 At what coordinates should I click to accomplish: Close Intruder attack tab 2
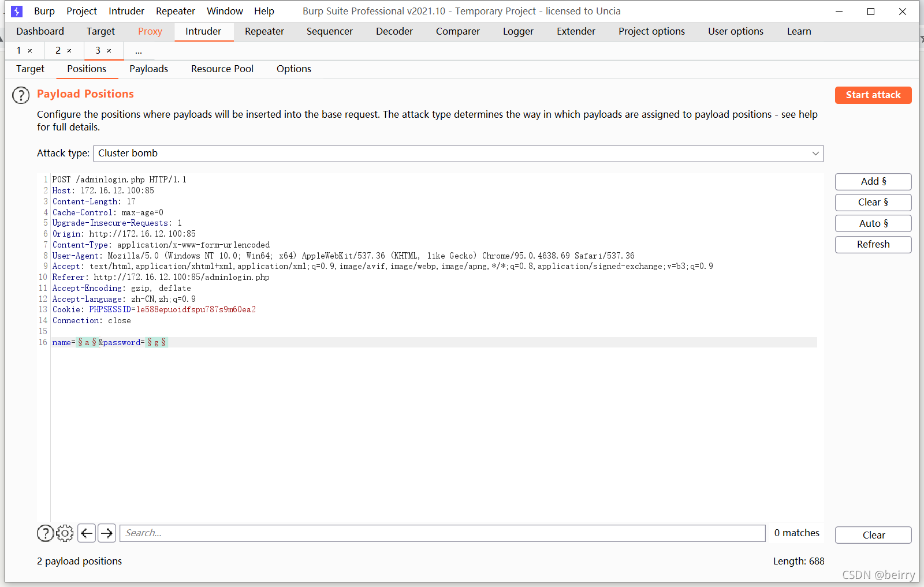pyautogui.click(x=69, y=51)
